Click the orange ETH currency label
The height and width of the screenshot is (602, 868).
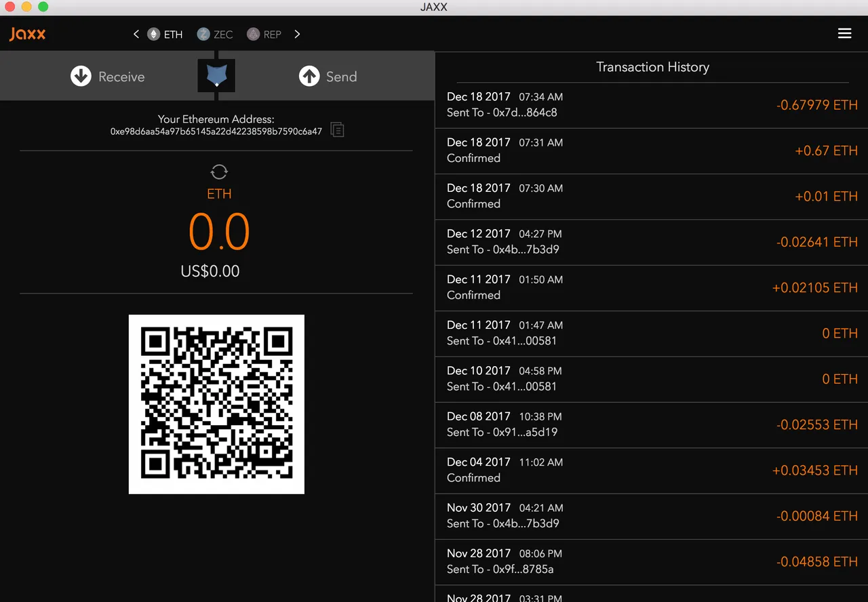coord(219,194)
